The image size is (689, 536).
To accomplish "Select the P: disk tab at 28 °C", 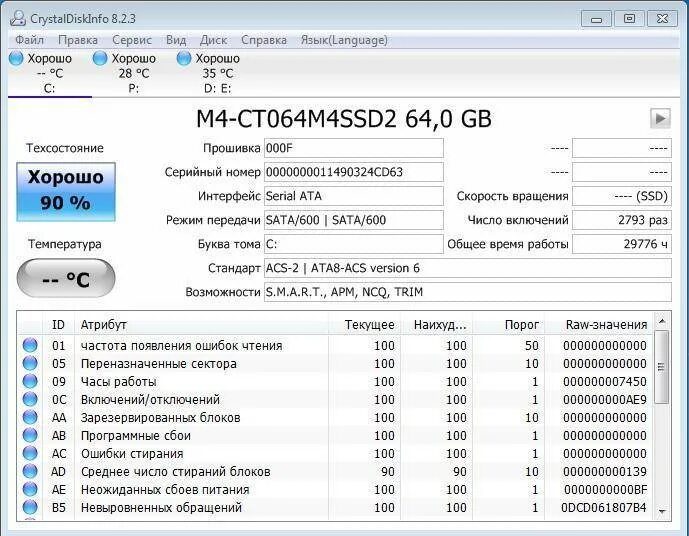I will pos(134,73).
